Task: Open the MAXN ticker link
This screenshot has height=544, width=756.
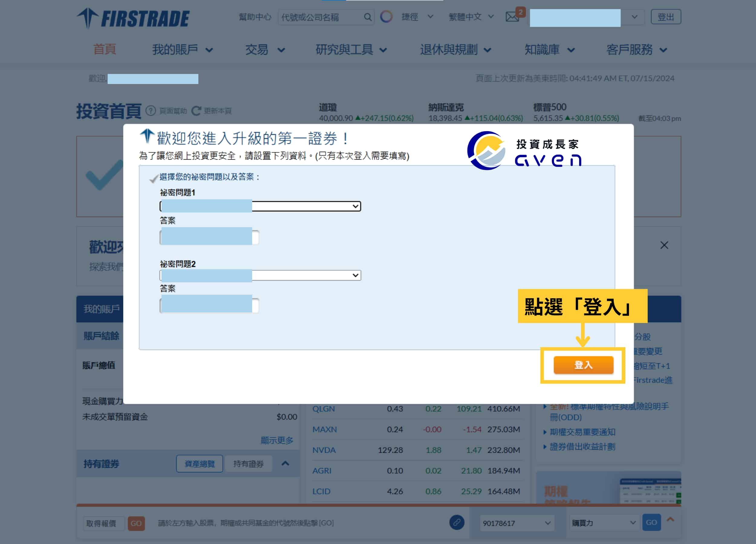Action: 324,429
